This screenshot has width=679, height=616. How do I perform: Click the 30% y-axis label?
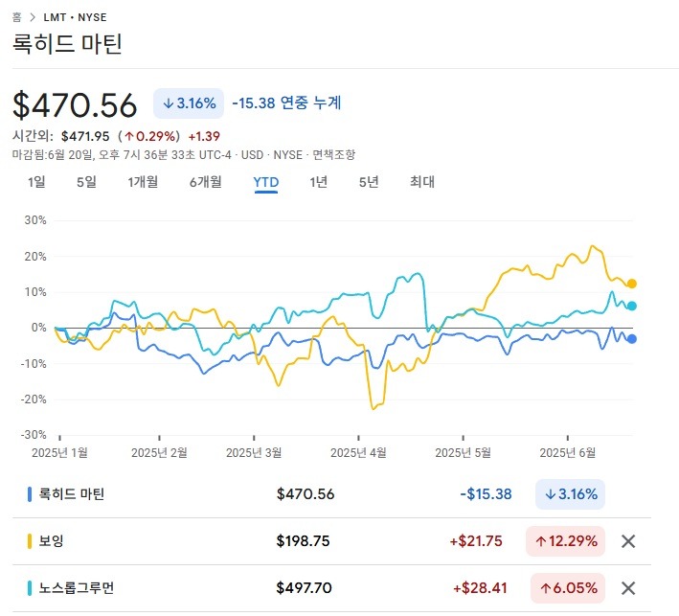[x=35, y=220]
